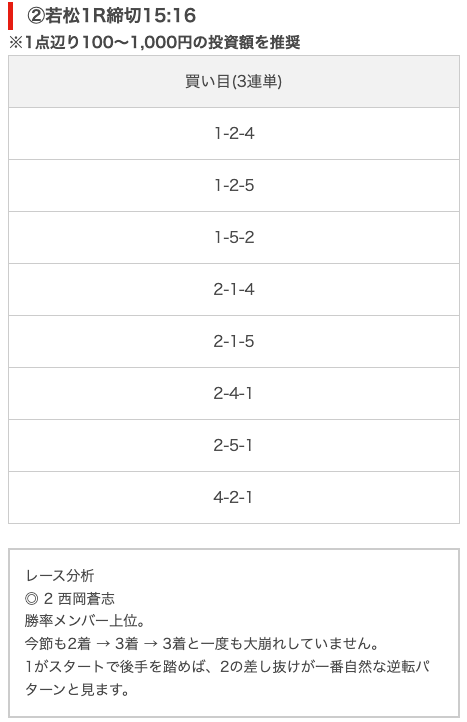467x722 pixels.
Task: Click the 若松1R締切15:16 heading
Action: pyautogui.click(x=111, y=16)
